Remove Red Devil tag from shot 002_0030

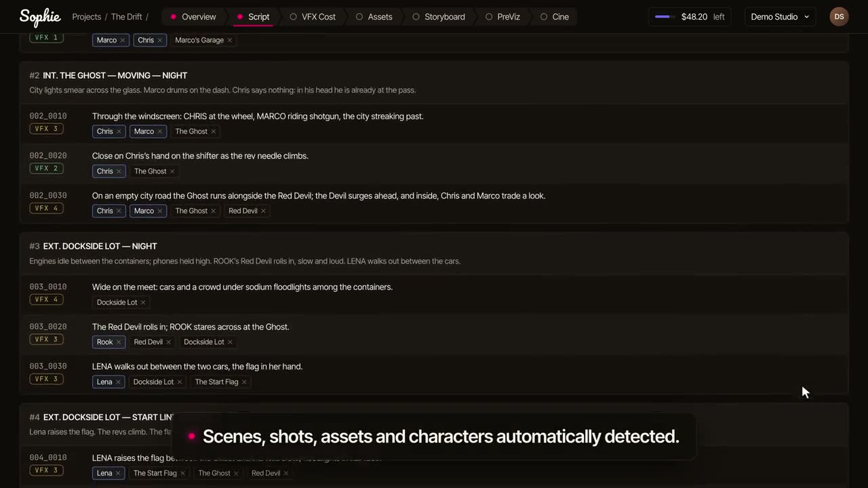[263, 211]
